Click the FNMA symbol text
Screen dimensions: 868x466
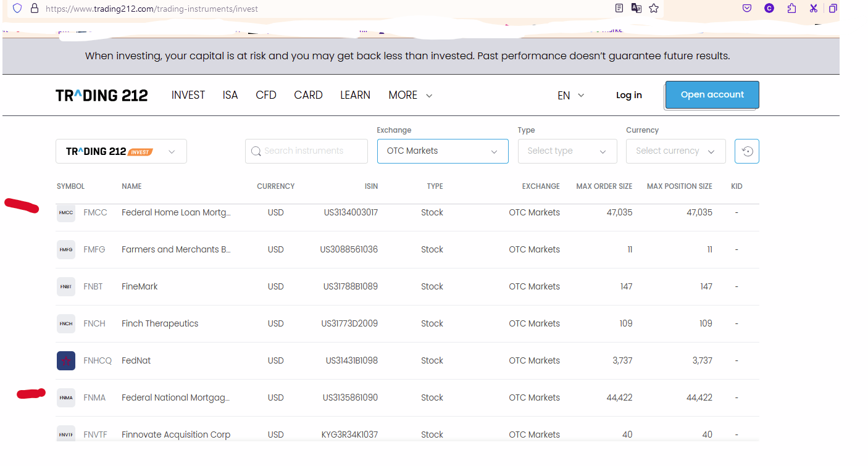click(x=94, y=397)
